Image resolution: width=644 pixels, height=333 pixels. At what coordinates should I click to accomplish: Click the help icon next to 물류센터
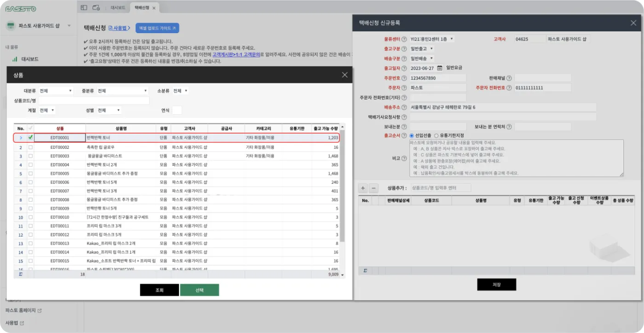[404, 39]
